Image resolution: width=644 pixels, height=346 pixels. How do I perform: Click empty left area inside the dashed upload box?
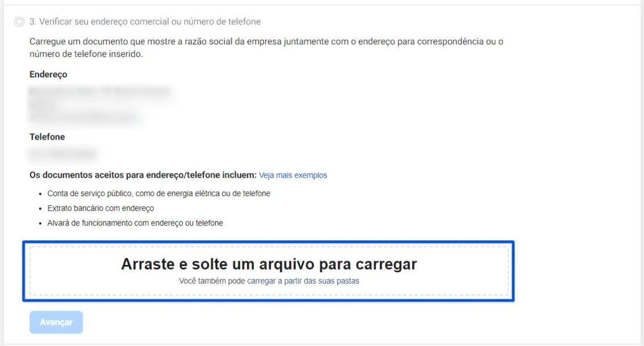pos(74,271)
